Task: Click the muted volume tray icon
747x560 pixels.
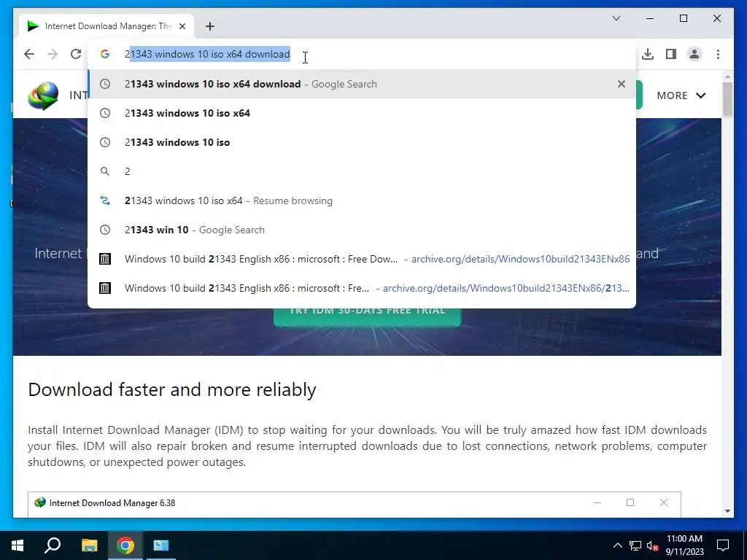Action: pos(653,545)
